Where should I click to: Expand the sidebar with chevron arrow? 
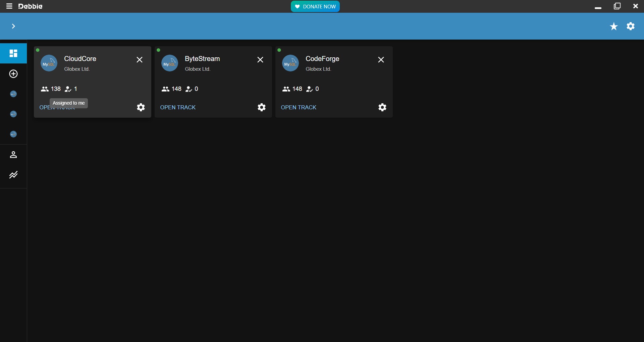[13, 26]
